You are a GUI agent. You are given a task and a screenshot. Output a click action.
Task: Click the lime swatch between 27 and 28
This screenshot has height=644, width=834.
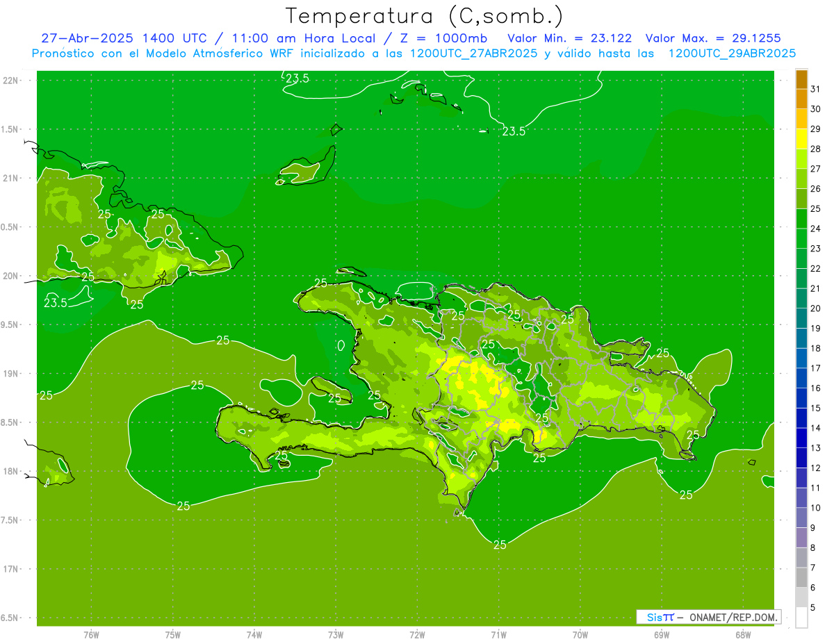click(x=801, y=158)
